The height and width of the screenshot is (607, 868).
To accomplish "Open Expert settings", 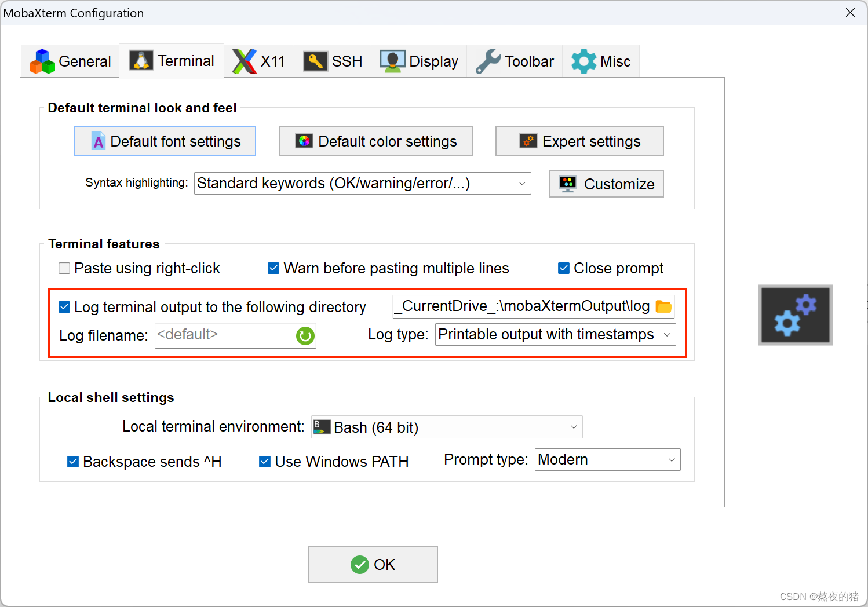I will (x=579, y=141).
